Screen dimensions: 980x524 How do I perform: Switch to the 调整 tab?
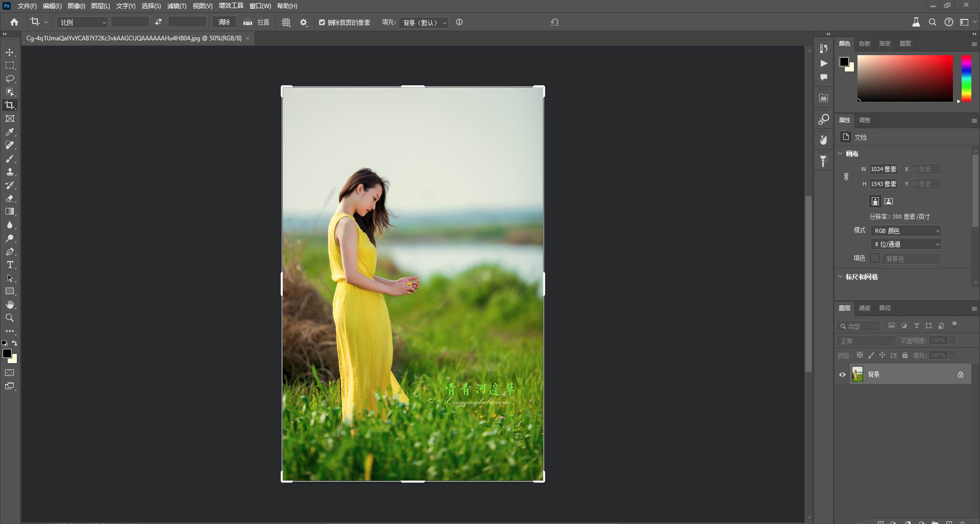tap(865, 121)
